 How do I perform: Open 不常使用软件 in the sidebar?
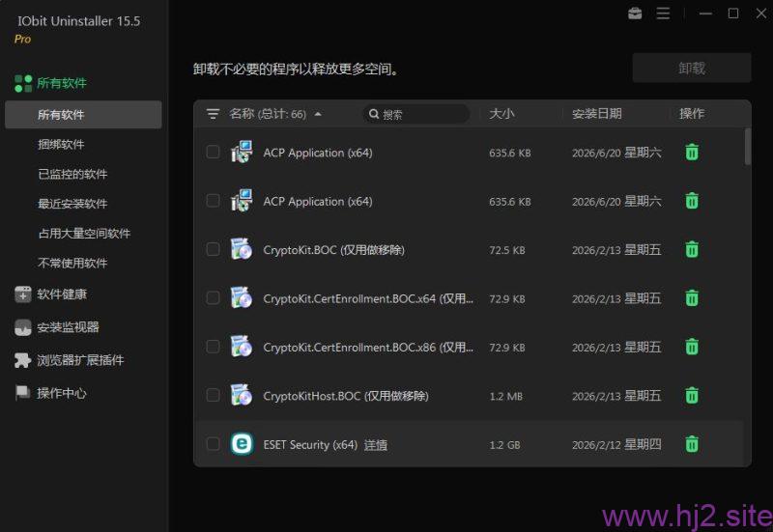pos(72,263)
